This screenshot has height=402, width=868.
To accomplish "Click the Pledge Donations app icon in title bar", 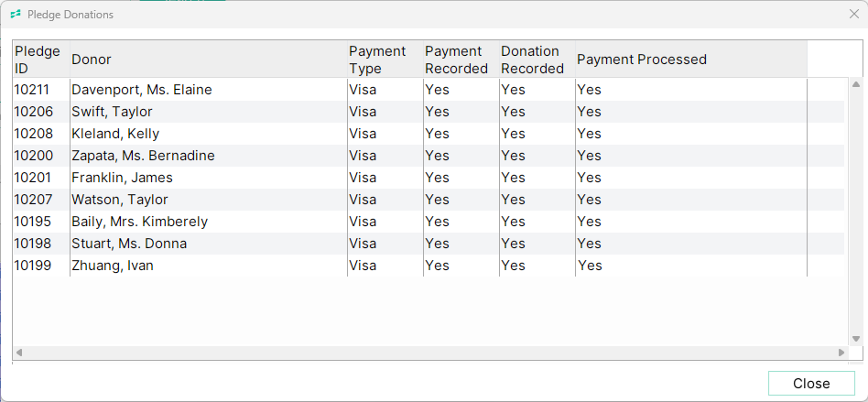I will pos(16,15).
